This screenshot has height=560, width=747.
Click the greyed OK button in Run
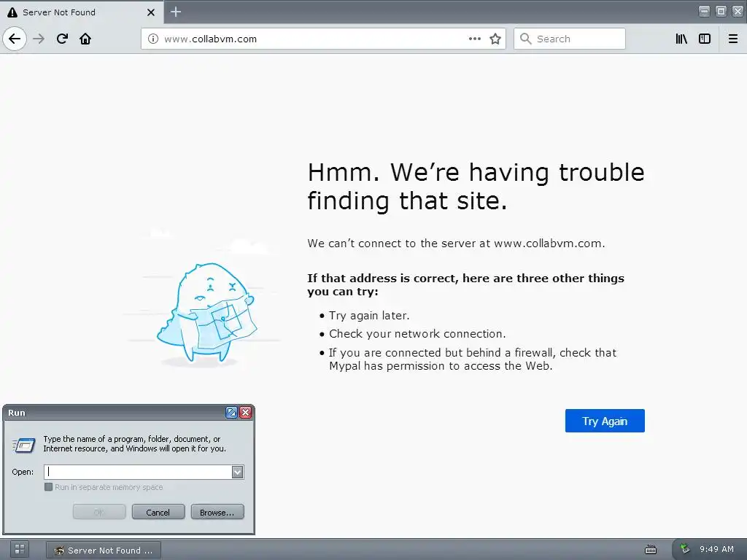[99, 513]
